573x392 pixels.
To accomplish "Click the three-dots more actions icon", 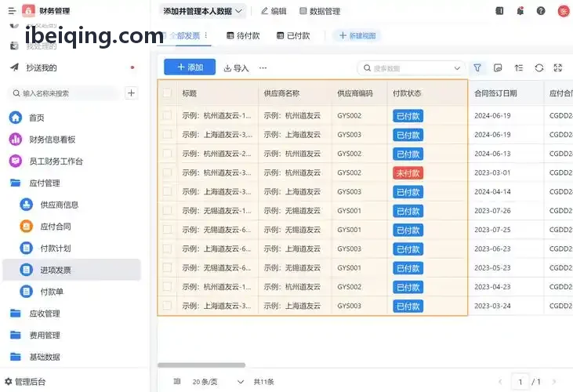I will (x=263, y=67).
